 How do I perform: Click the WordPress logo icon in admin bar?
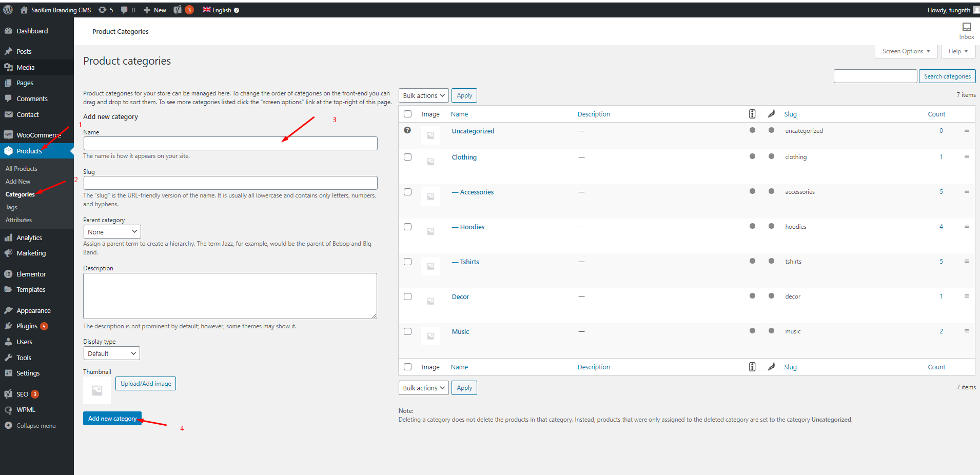pyautogui.click(x=8, y=10)
